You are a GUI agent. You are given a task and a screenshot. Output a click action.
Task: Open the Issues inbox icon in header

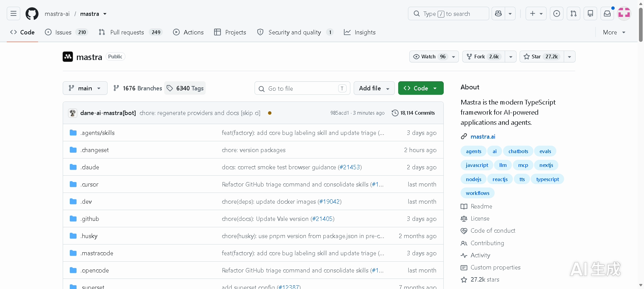[x=557, y=13]
